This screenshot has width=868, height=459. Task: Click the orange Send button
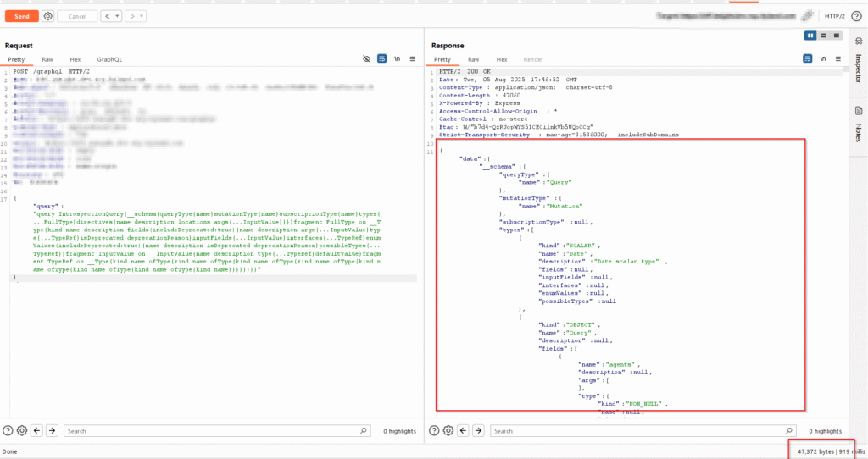21,16
